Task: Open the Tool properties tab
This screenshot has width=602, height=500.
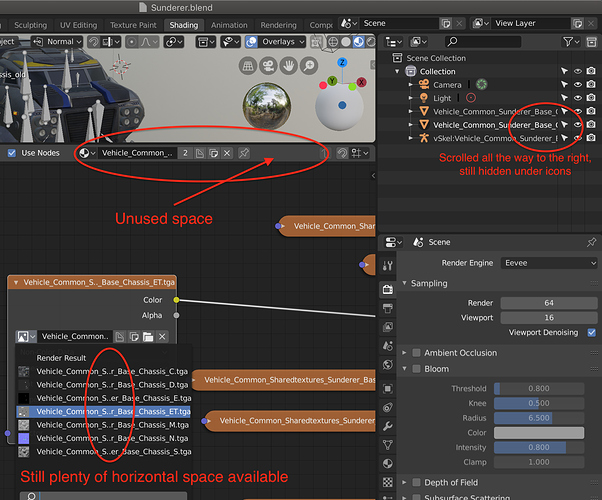Action: [x=387, y=266]
